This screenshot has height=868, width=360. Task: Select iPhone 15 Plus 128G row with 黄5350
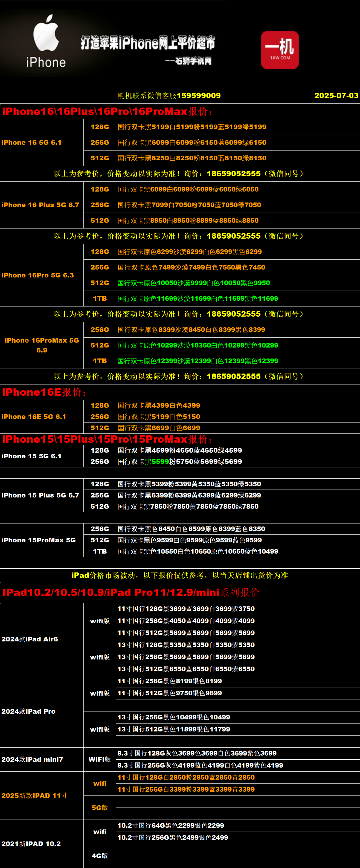pos(238,484)
